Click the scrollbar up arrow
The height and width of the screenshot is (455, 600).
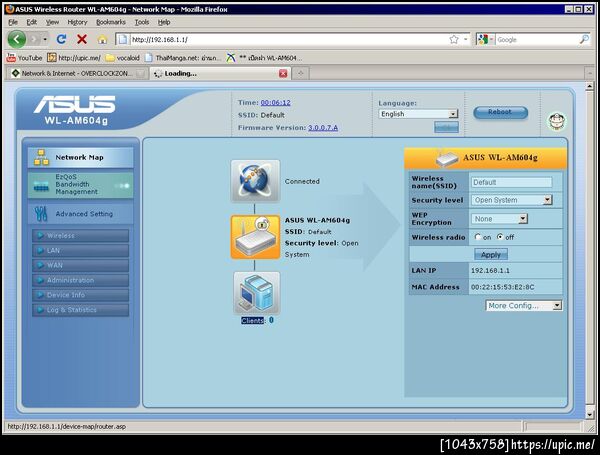(x=589, y=86)
